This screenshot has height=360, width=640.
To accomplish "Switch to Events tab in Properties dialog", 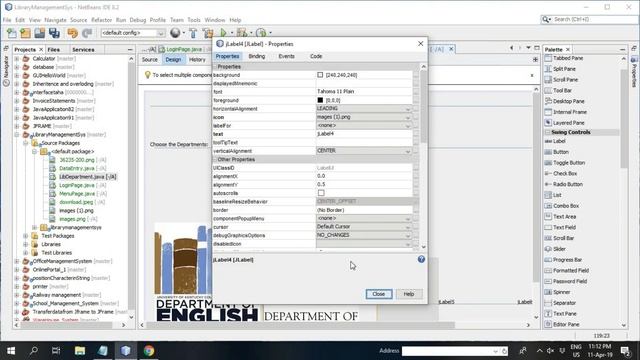I will [x=287, y=56].
